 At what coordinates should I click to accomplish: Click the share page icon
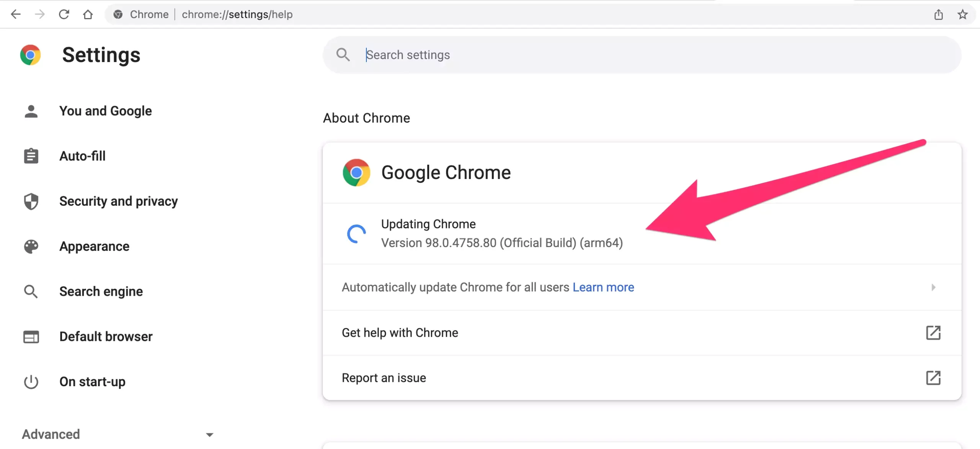pyautogui.click(x=938, y=15)
